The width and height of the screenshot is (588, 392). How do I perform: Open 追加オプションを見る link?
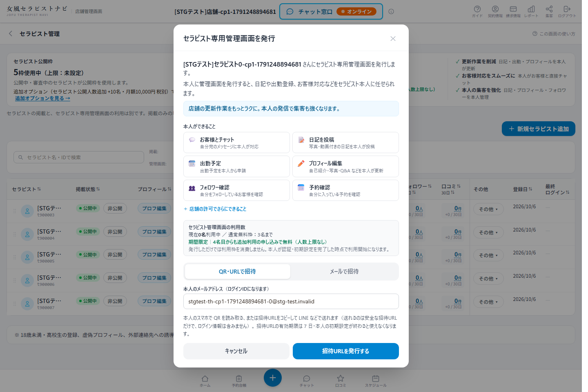coord(42,98)
